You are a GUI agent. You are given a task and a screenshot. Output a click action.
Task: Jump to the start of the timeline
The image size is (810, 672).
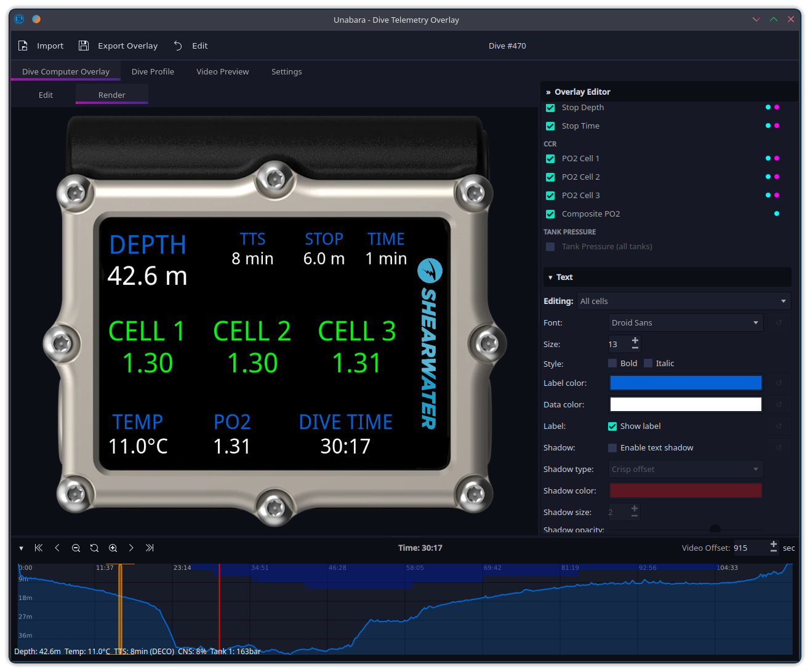(x=39, y=548)
